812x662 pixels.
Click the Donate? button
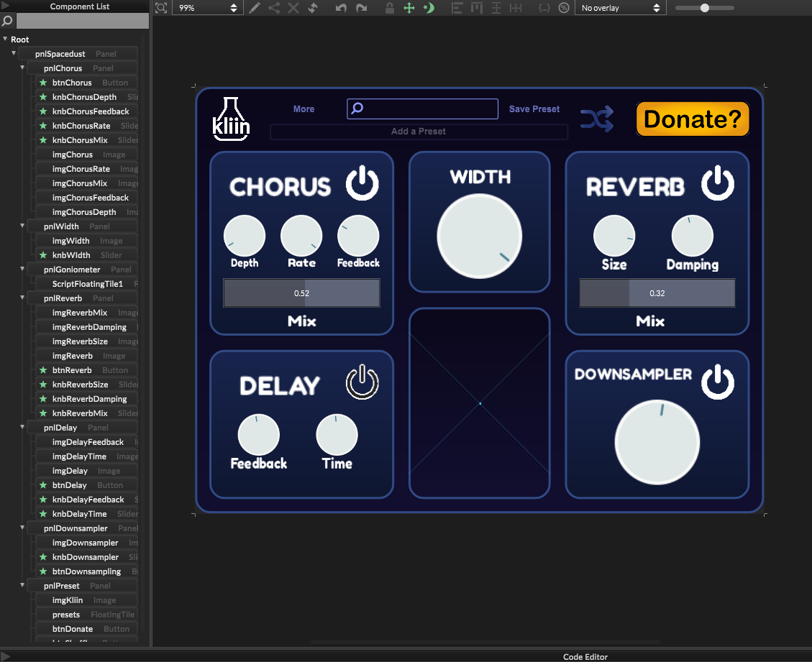coord(692,119)
